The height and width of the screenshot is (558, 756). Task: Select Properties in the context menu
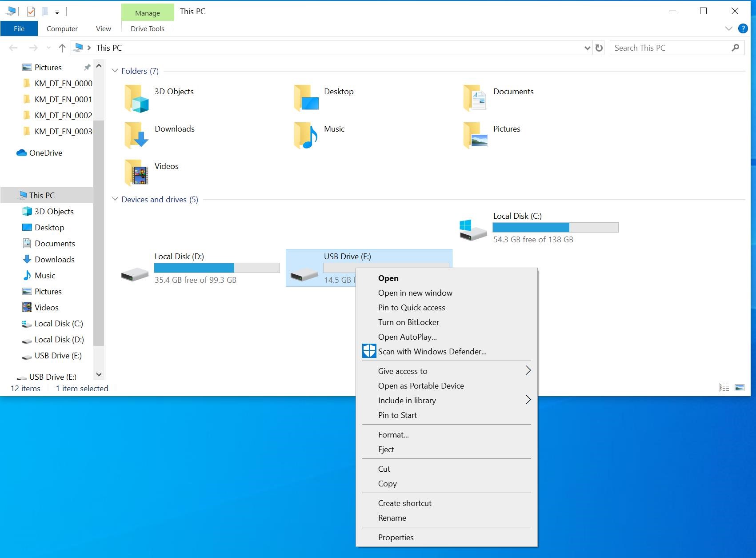tap(396, 537)
